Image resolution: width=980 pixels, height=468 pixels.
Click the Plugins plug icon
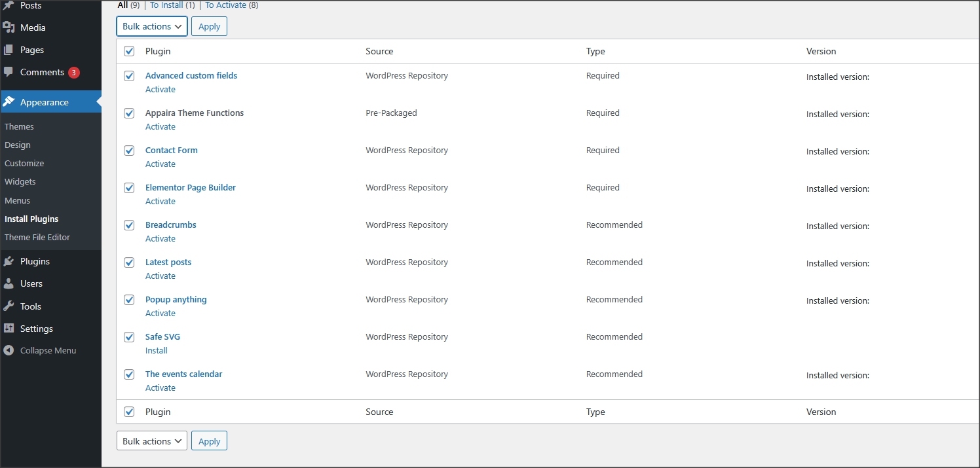pos(9,261)
